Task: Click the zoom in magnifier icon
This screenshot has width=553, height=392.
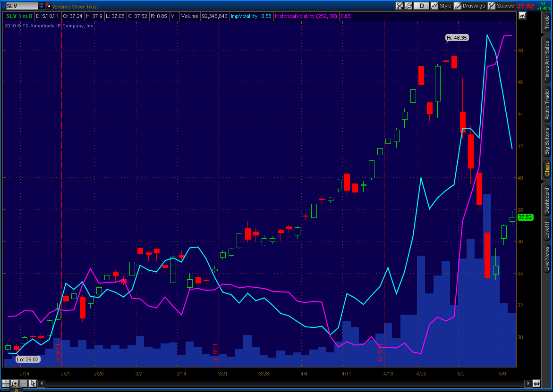Action: click(15, 384)
